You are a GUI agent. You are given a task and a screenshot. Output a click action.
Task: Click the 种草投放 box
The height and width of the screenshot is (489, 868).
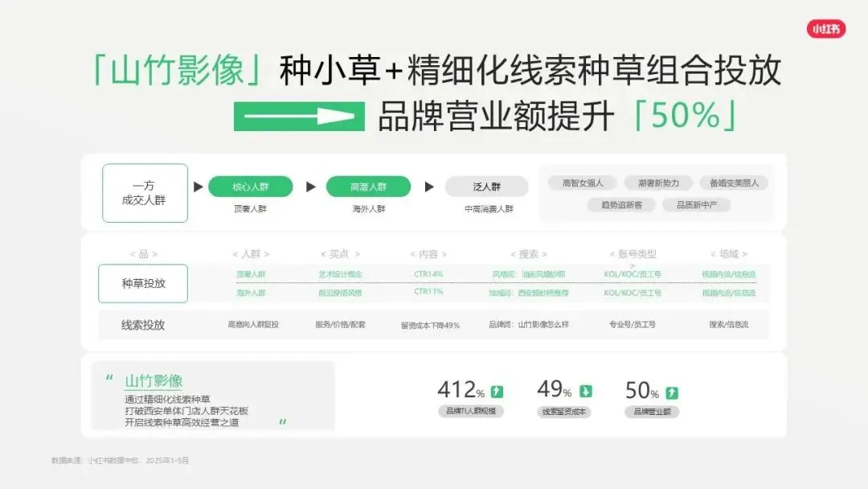point(143,284)
